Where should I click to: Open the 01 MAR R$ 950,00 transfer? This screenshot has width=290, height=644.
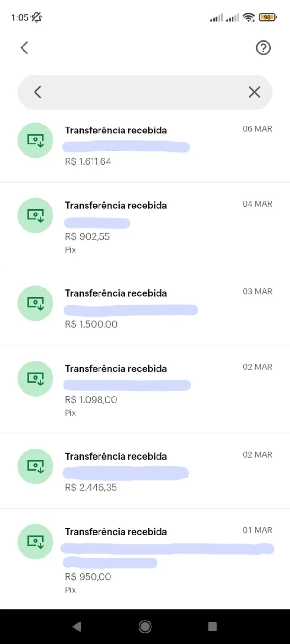pyautogui.click(x=145, y=559)
